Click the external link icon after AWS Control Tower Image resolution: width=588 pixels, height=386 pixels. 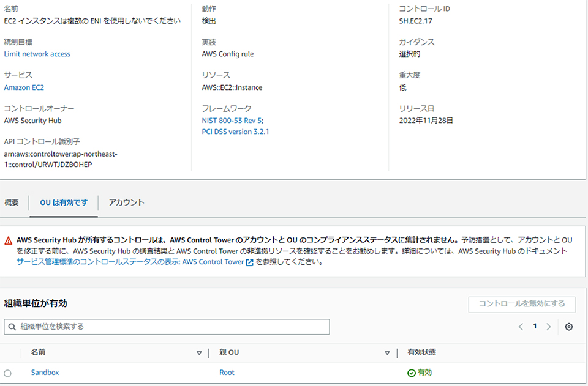click(249, 262)
